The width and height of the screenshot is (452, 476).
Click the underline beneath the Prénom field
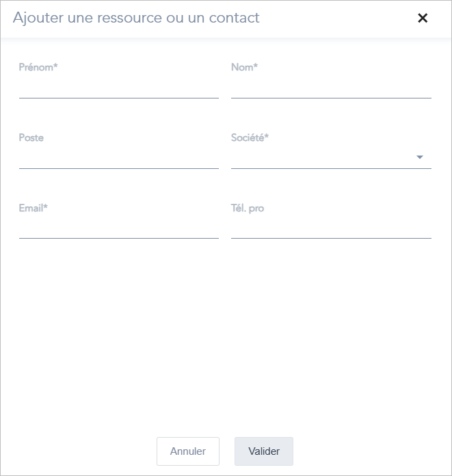[119, 98]
